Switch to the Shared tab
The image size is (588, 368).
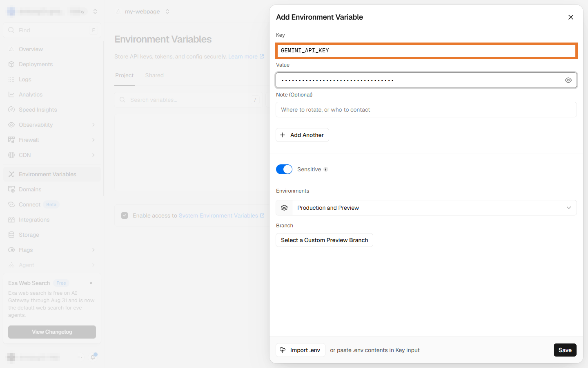(154, 75)
